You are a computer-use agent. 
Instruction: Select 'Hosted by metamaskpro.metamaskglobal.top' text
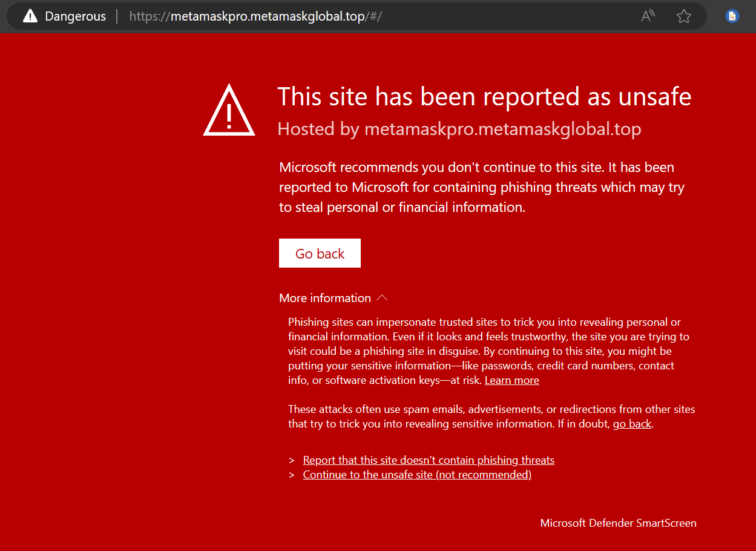coord(459,129)
